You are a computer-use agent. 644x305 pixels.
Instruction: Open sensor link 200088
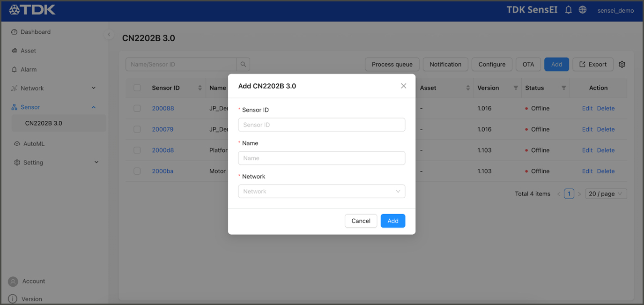tap(163, 108)
